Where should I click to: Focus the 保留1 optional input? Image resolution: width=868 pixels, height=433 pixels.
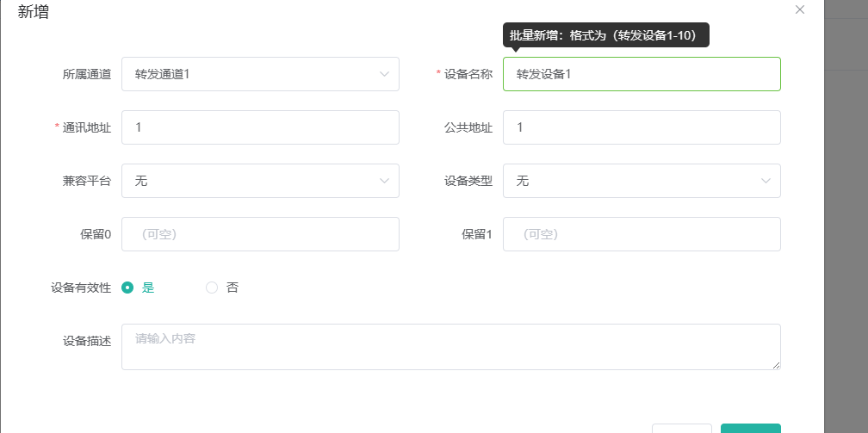(x=642, y=234)
